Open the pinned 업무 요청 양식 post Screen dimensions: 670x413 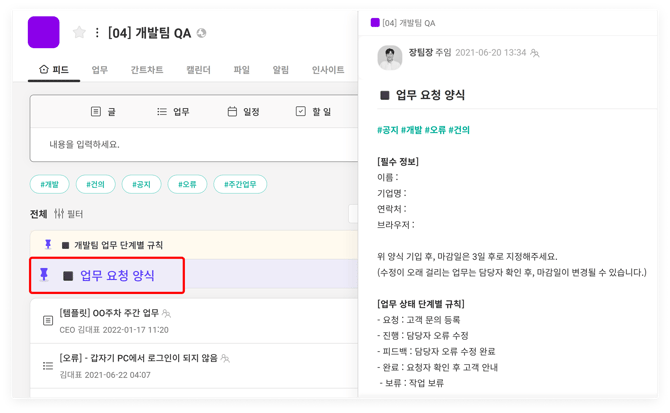(x=117, y=275)
